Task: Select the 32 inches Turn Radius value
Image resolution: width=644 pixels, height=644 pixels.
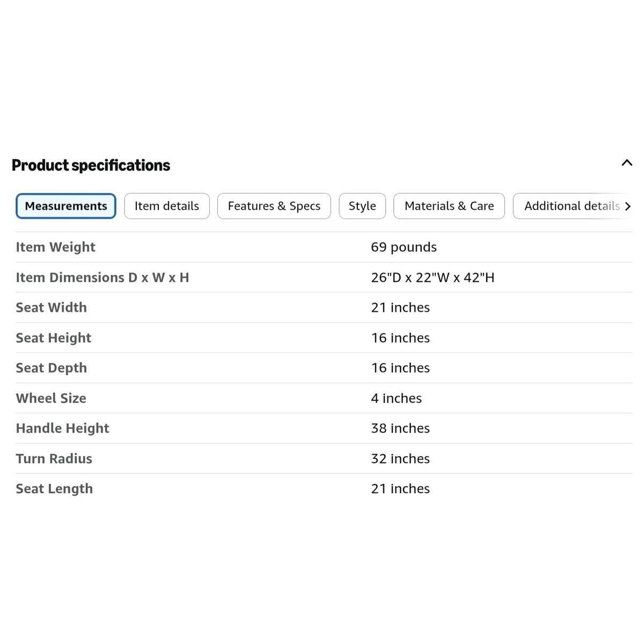Action: [x=400, y=458]
